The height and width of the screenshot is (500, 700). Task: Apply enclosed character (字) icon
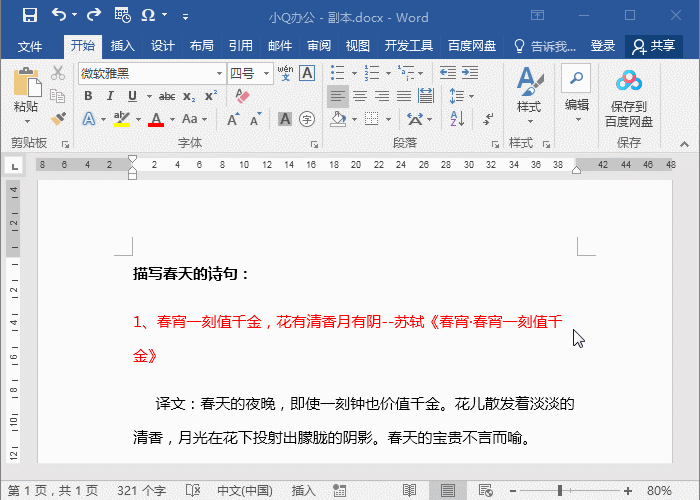(x=307, y=119)
